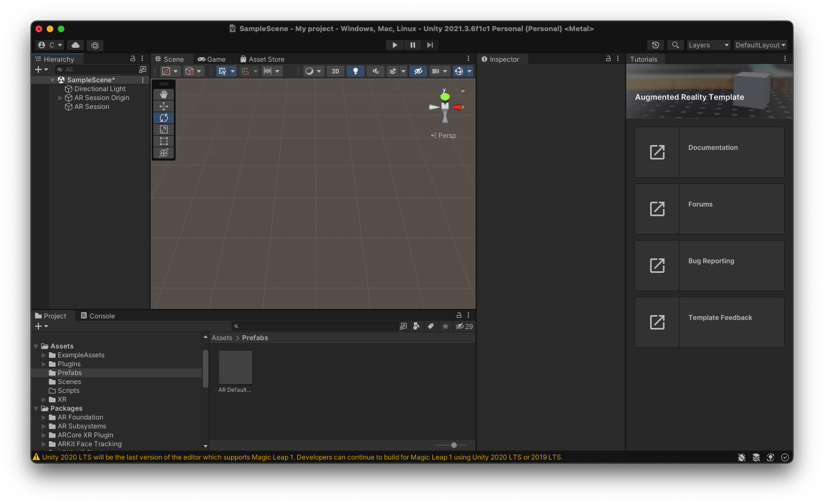This screenshot has width=824, height=504.
Task: Toggle Gizmos visibility
Action: (x=458, y=71)
